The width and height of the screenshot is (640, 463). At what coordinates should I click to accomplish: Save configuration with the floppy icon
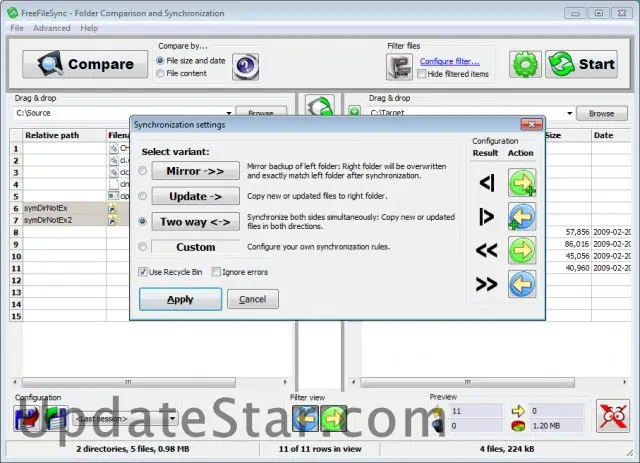tap(26, 418)
